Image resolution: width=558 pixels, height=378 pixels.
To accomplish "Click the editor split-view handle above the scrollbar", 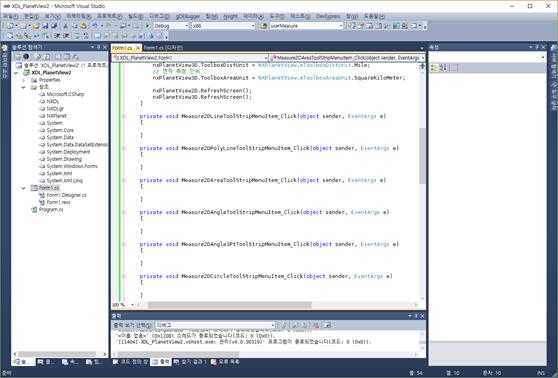I will 422,66.
